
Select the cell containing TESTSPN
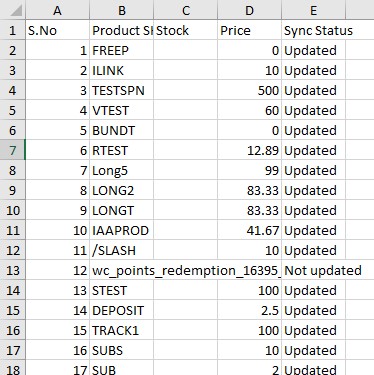click(x=121, y=90)
